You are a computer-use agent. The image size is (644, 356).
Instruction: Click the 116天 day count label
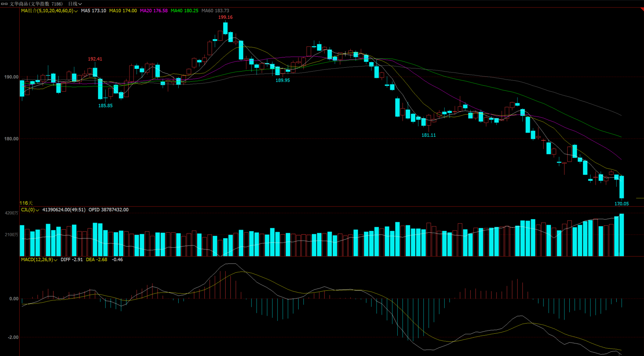26,203
